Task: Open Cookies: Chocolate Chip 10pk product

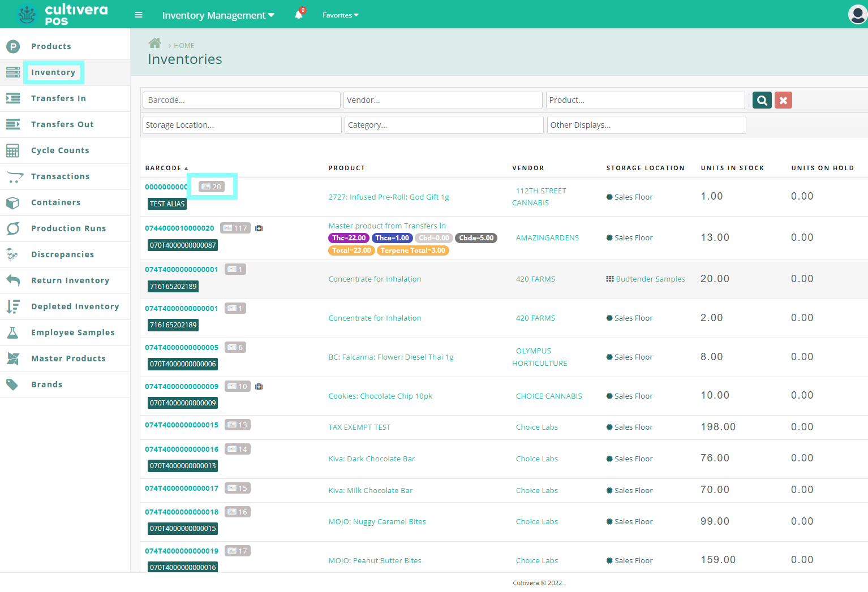Action: click(x=380, y=396)
